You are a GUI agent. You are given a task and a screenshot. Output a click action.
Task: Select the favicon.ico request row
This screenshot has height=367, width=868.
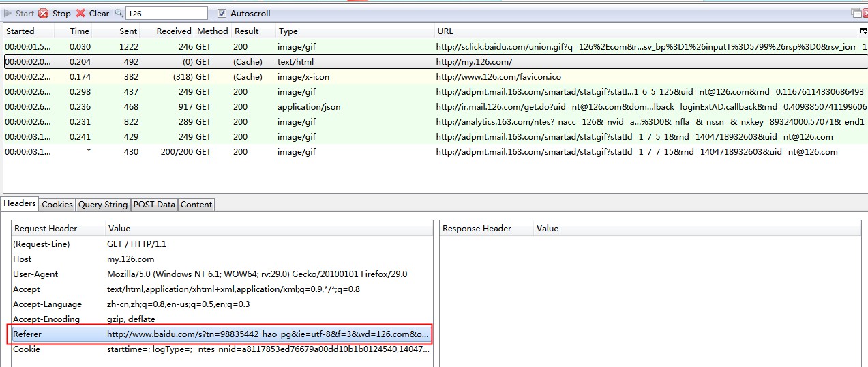[x=273, y=77]
